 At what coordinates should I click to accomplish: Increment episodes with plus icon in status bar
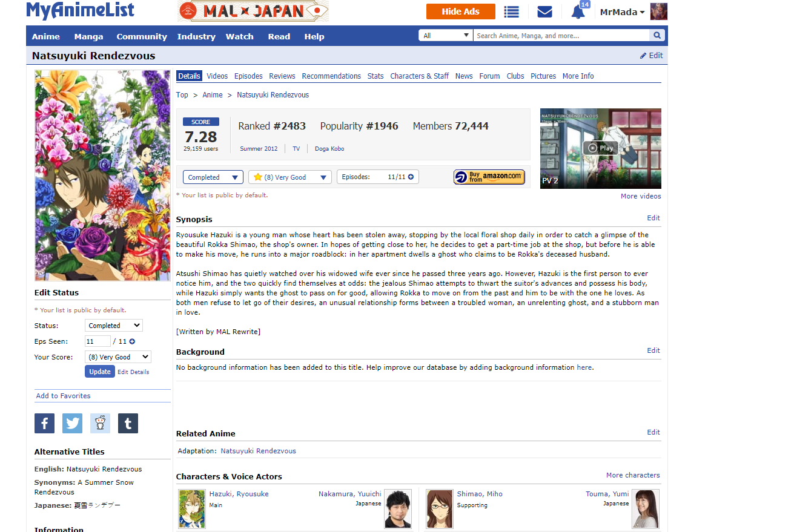(411, 177)
